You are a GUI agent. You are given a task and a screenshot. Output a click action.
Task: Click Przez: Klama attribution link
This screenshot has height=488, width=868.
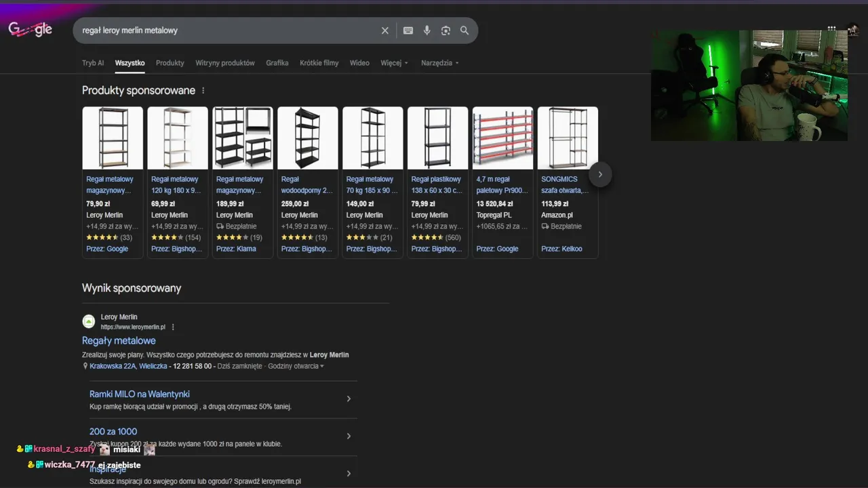coord(236,249)
